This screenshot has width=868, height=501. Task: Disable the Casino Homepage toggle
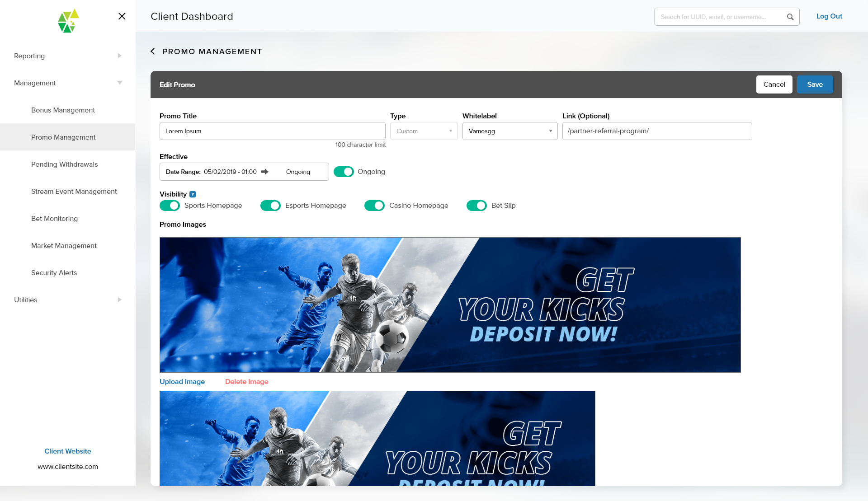pyautogui.click(x=374, y=206)
